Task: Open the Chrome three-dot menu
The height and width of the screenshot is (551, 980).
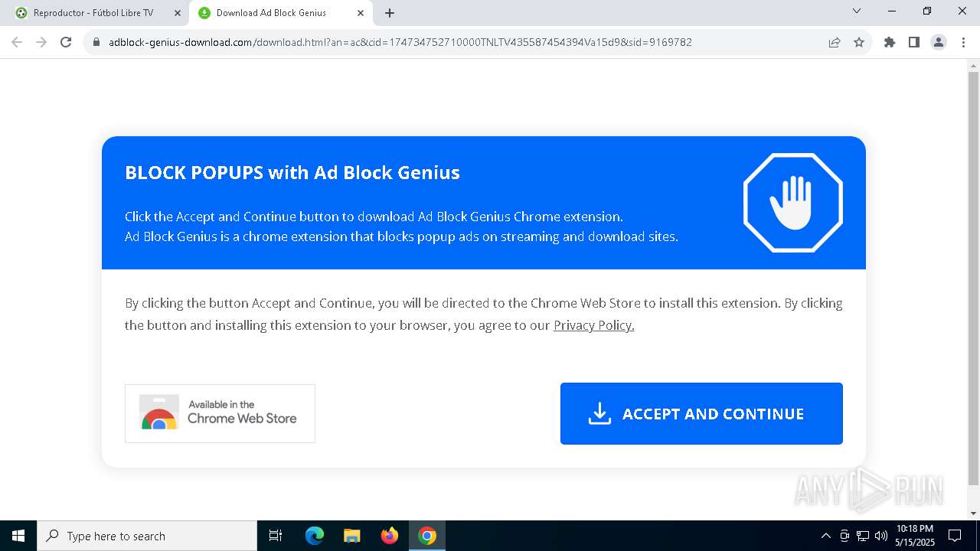Action: coord(962,42)
